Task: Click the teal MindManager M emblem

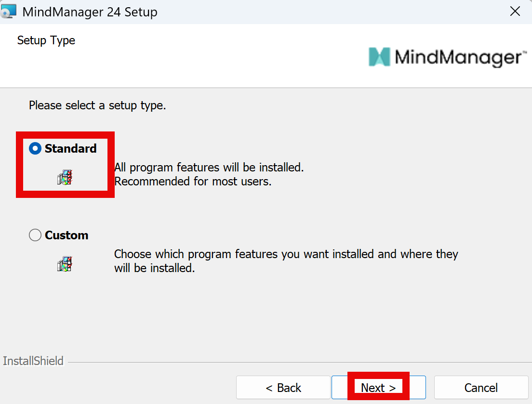Action: coord(379,57)
